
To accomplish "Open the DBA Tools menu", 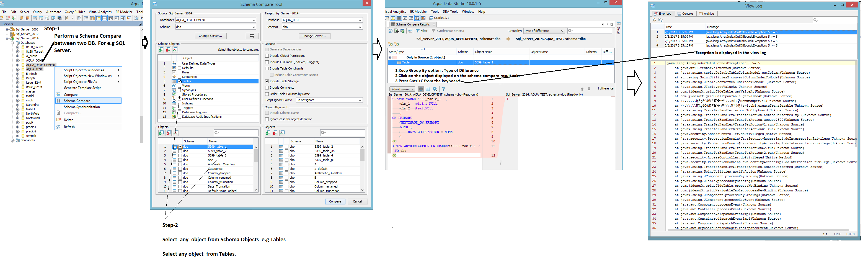I will 451,11.
